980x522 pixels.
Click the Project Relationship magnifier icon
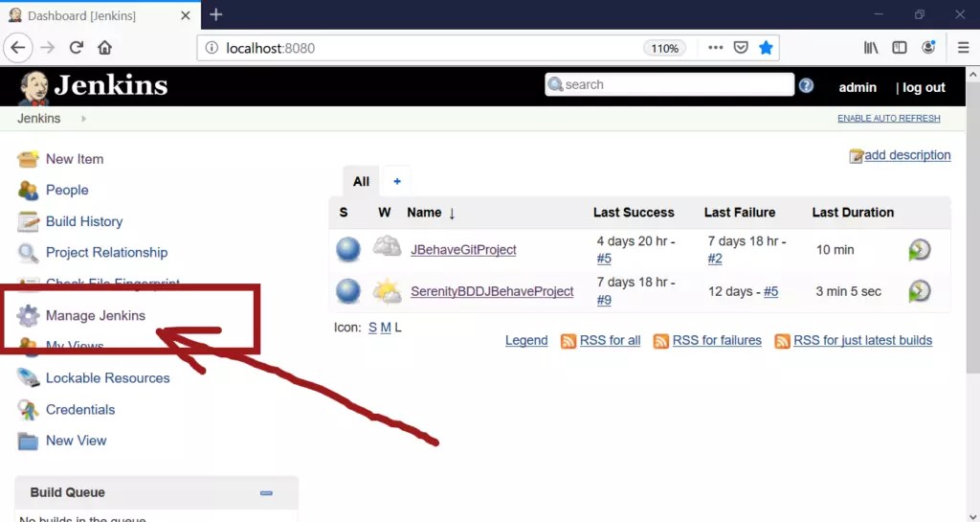tap(28, 253)
